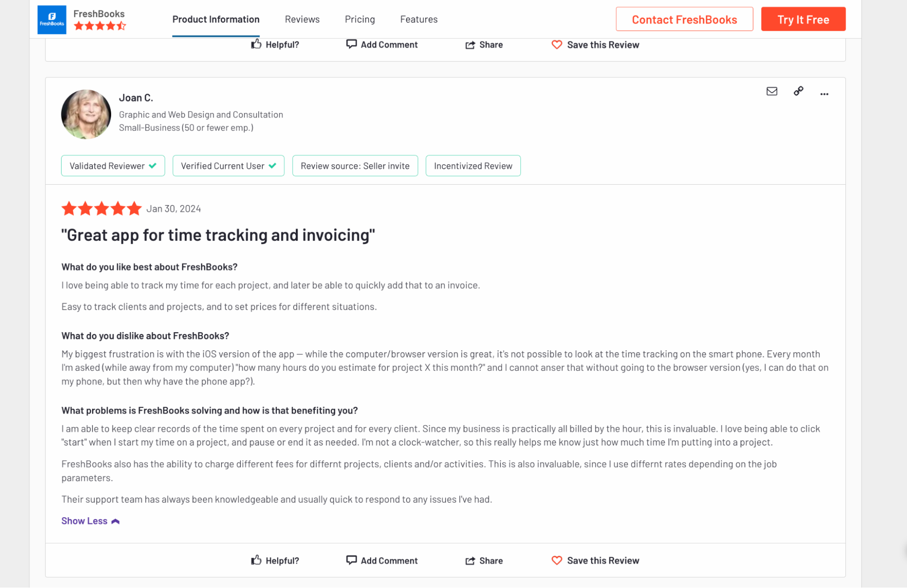The height and width of the screenshot is (588, 907).
Task: Click the FreshBooks product name in header
Action: pos(99,14)
